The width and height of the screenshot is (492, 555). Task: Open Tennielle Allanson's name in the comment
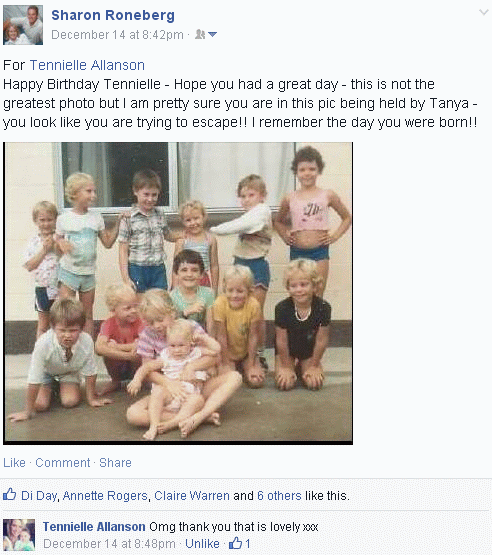tap(94, 527)
